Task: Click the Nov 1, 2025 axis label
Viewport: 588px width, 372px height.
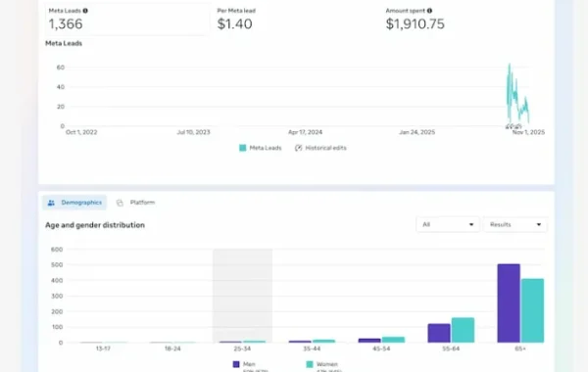Action: (528, 132)
